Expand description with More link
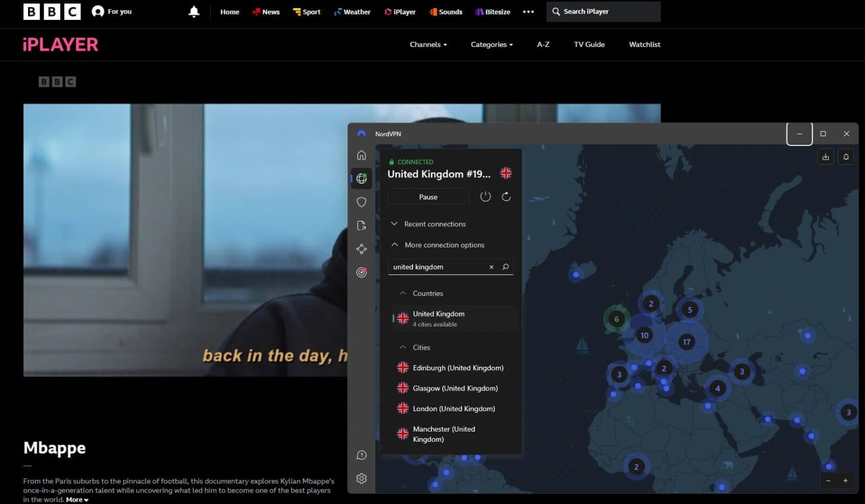 (x=77, y=500)
